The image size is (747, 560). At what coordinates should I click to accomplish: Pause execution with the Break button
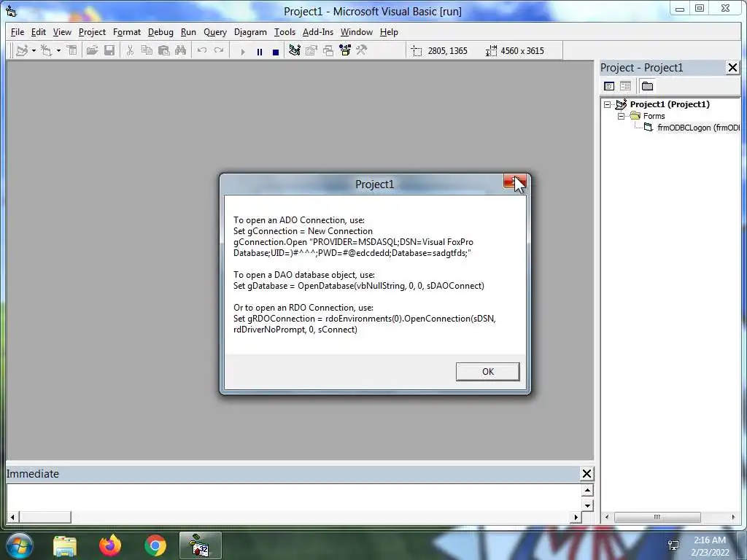(260, 52)
